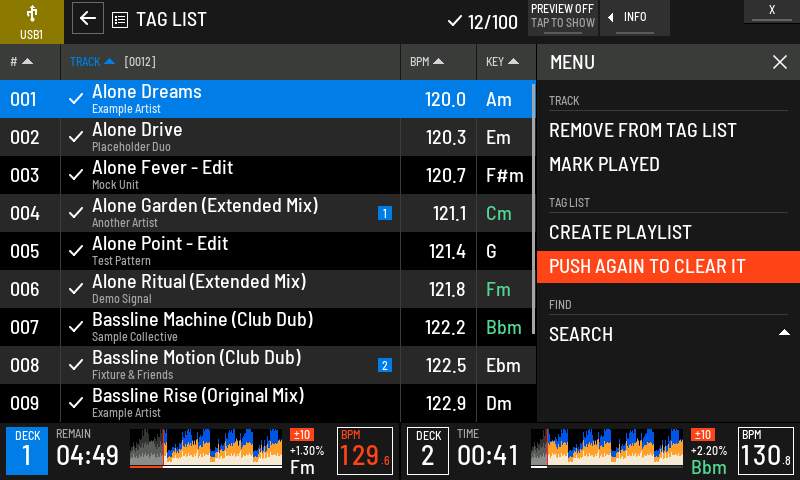Untag Bassline Rise (Original Mix) checkmark

pos(76,403)
